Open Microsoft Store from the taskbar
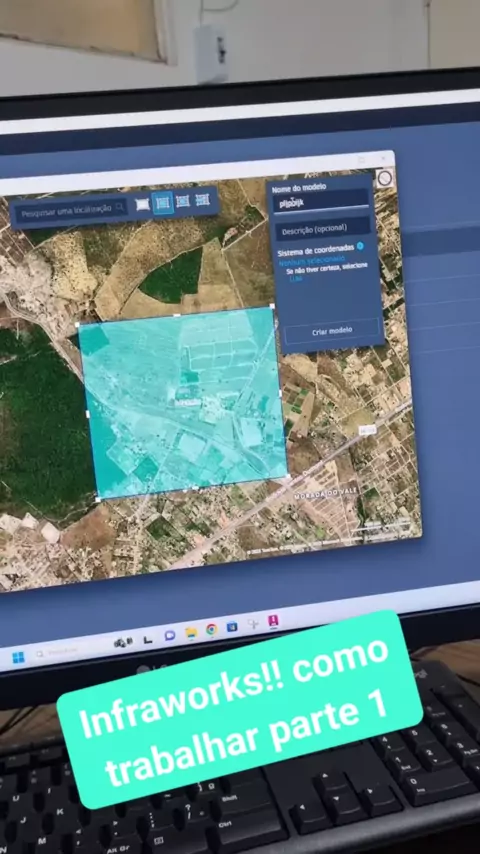Image resolution: width=480 pixels, height=854 pixels. point(232,627)
